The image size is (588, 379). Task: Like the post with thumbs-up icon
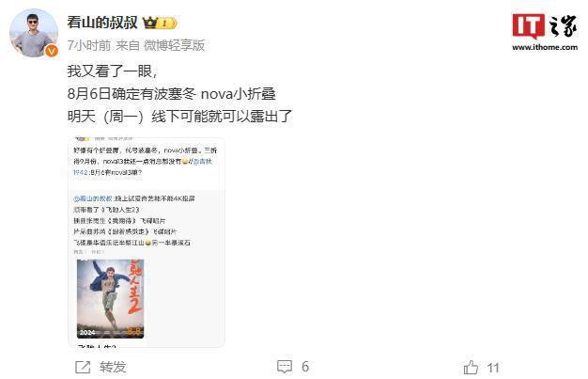tap(471, 367)
